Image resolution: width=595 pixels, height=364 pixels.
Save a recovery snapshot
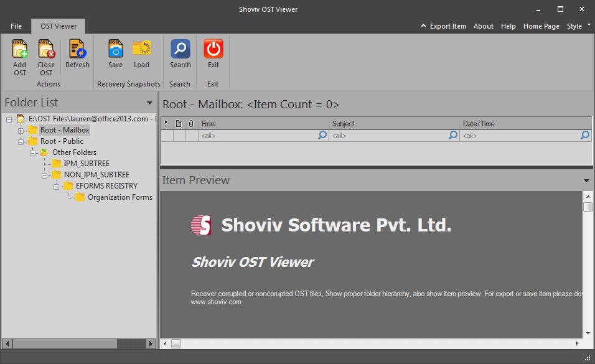click(x=115, y=54)
